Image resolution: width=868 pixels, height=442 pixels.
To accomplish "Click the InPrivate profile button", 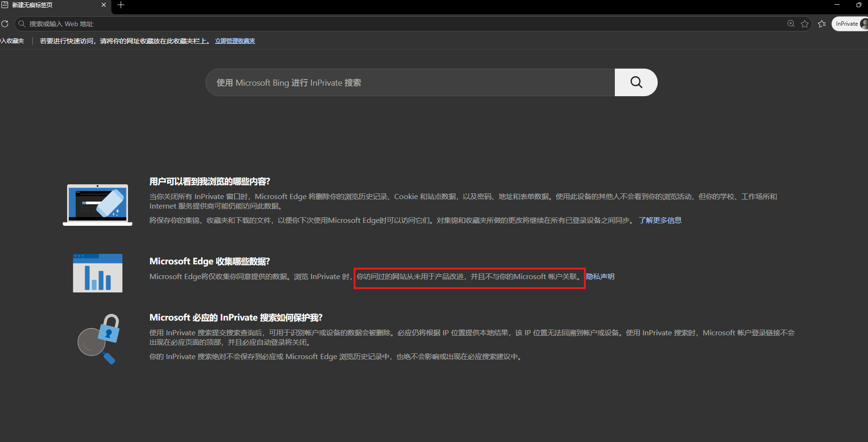I will pos(850,24).
